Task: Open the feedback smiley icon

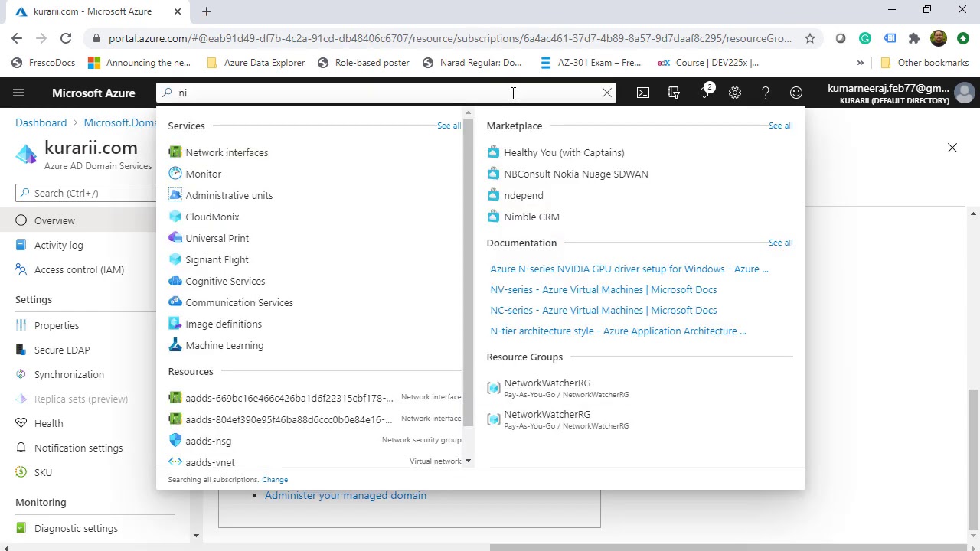Action: tap(796, 93)
